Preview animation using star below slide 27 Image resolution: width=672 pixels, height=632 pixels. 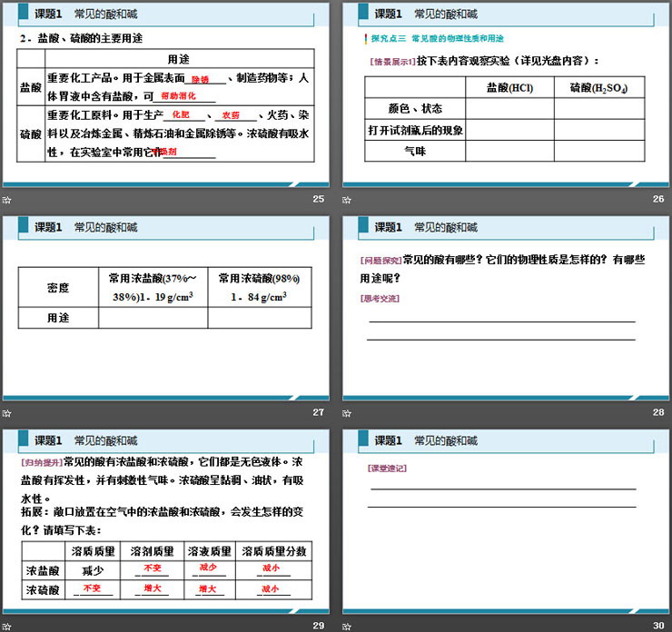(7, 412)
